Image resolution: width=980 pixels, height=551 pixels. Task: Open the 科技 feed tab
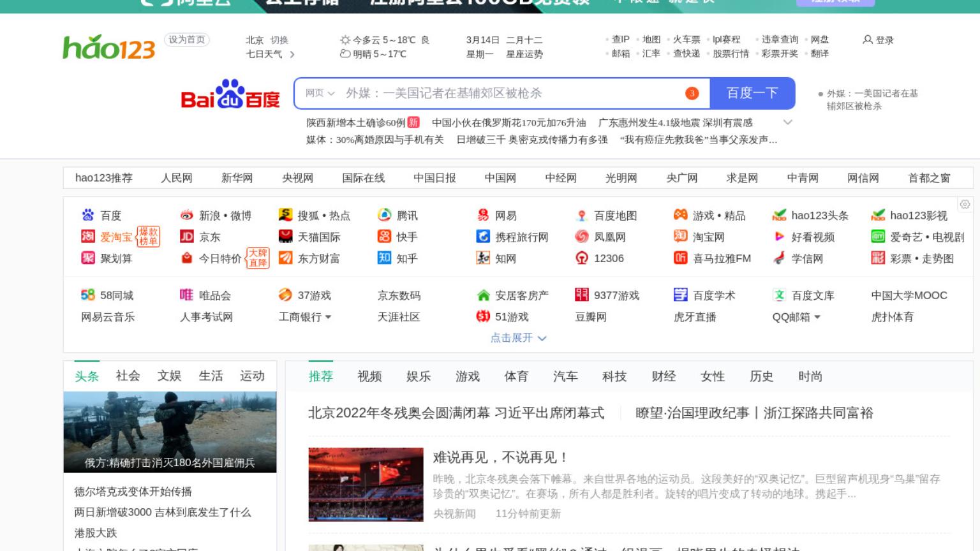614,376
